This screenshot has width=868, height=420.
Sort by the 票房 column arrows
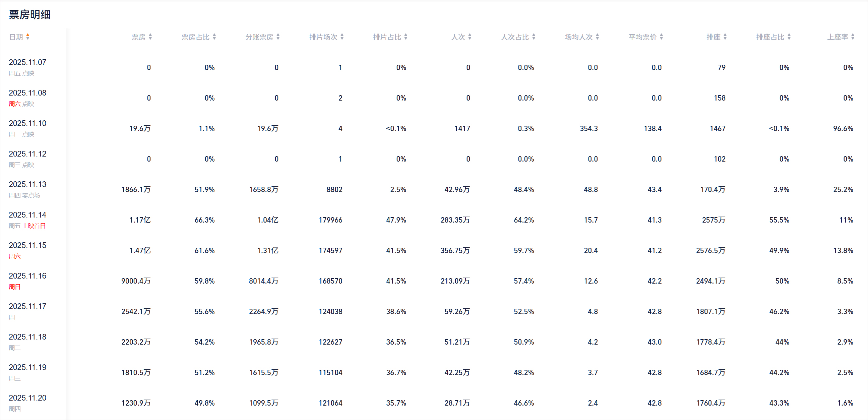tap(150, 37)
